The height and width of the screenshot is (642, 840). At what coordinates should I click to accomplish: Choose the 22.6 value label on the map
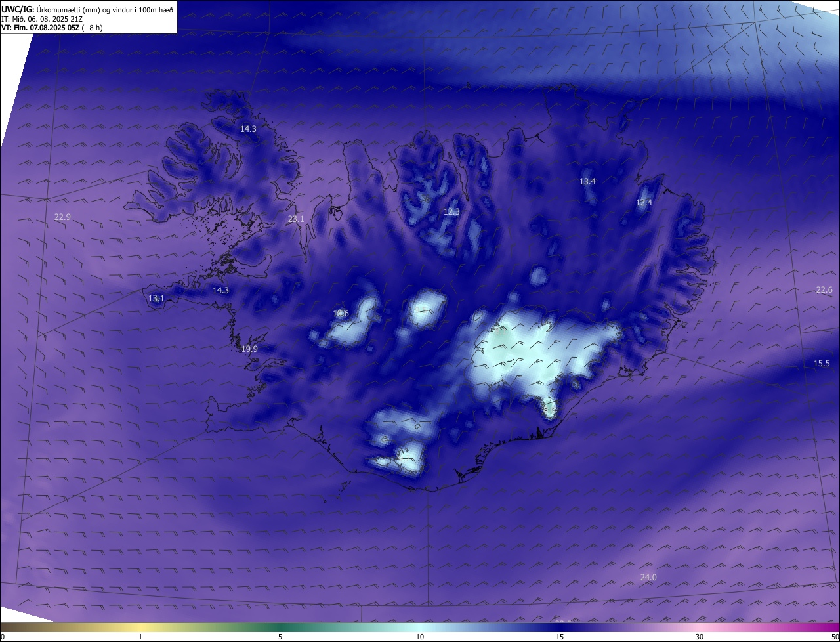824,289
